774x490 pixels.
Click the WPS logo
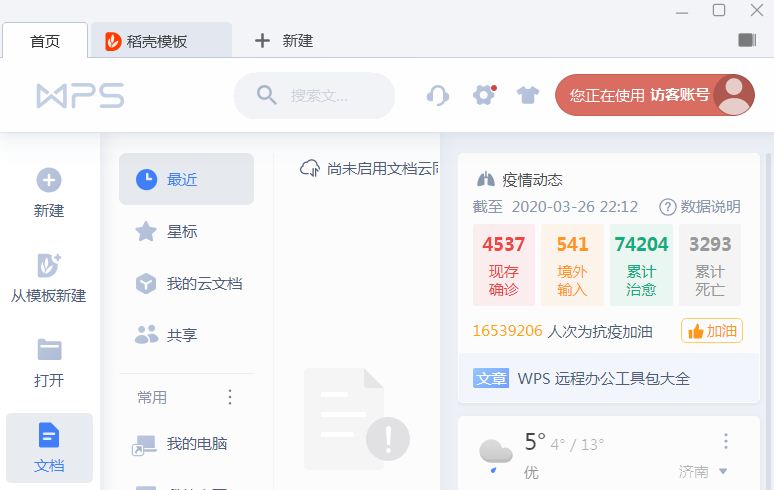click(80, 95)
